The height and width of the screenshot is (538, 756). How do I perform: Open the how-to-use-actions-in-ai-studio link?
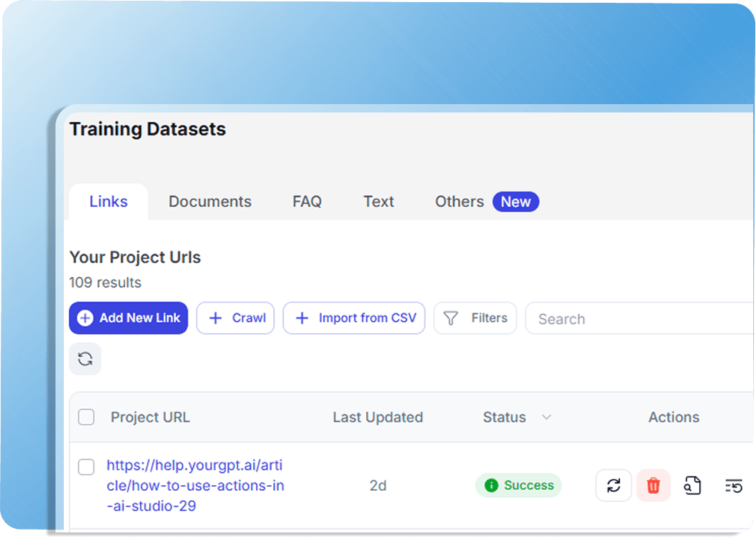point(196,485)
